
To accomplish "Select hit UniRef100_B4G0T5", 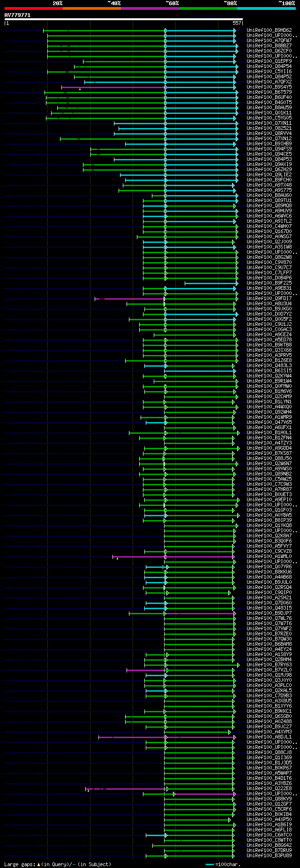I will 269,103.
